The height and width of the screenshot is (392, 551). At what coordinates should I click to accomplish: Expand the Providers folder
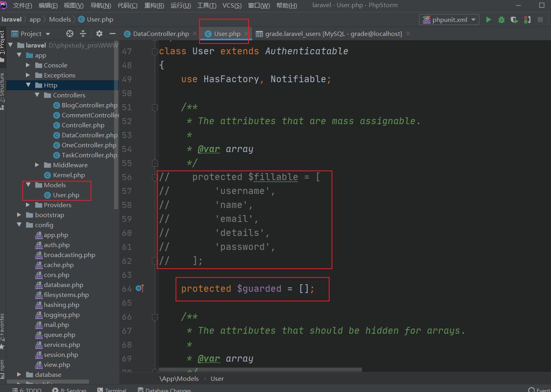28,205
